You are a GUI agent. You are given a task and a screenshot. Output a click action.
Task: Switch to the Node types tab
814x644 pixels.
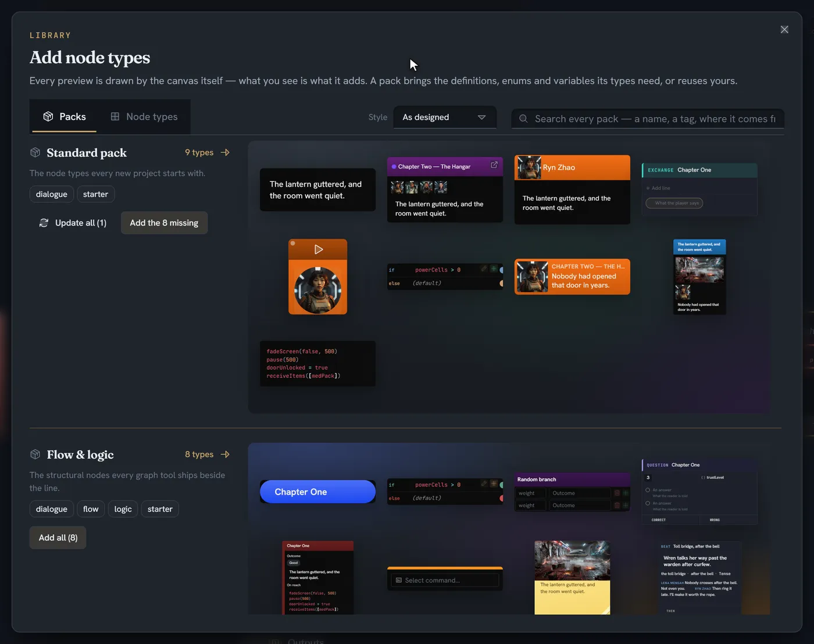point(144,116)
